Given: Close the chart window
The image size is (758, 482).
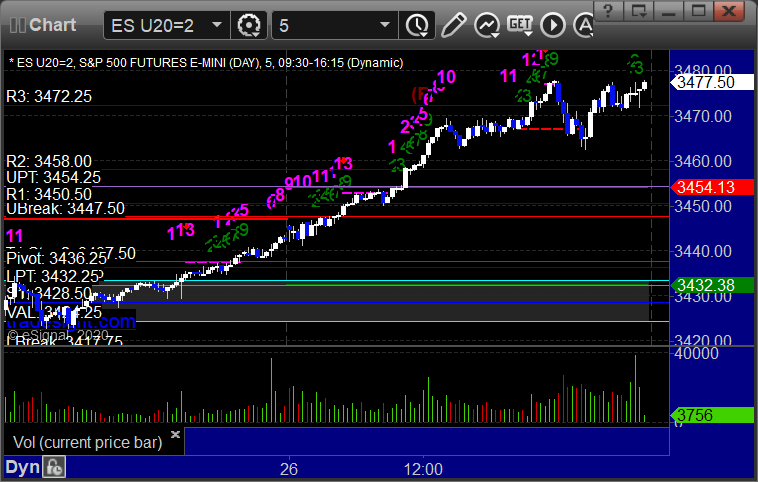Looking at the screenshot, I should tap(729, 11).
